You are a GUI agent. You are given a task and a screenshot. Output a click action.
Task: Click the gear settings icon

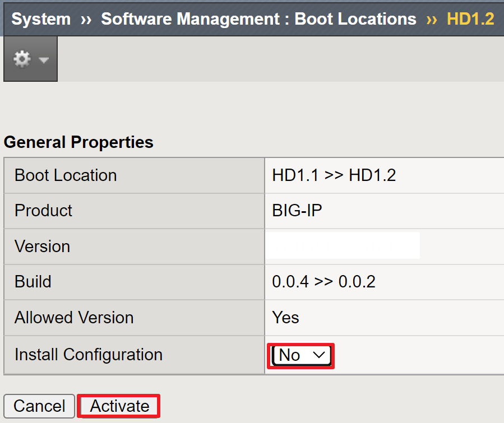[x=22, y=59]
